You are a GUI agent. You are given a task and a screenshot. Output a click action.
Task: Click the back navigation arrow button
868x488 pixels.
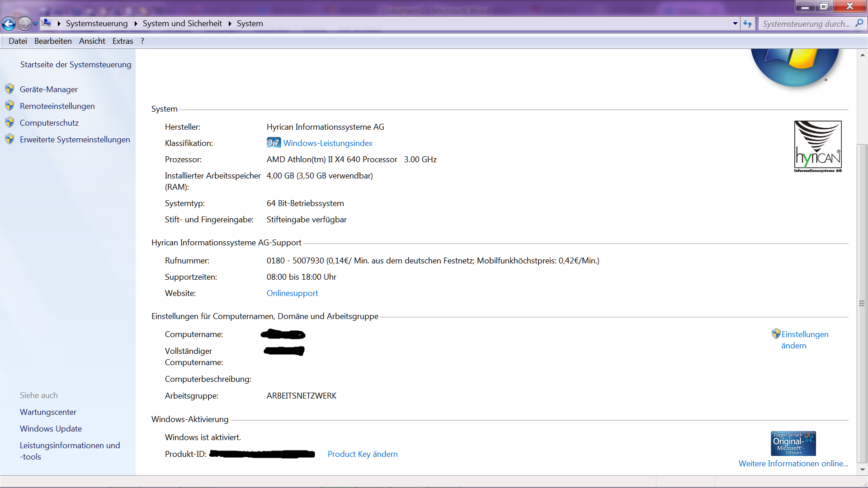tap(9, 23)
